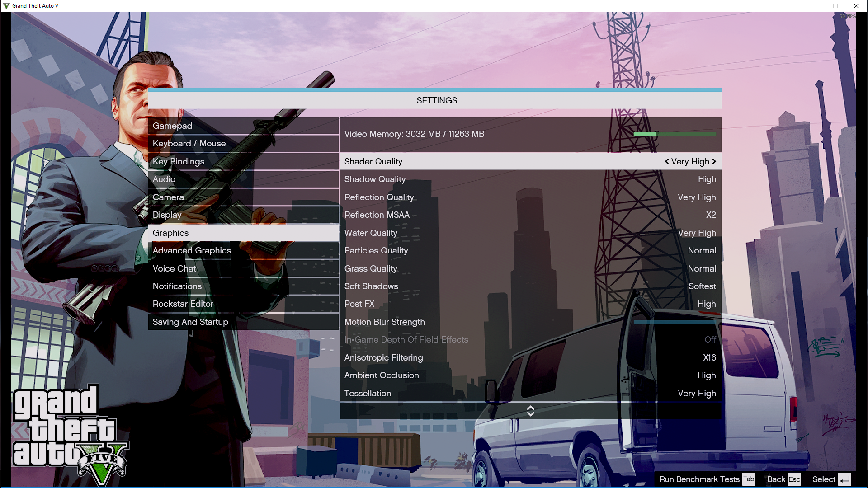The width and height of the screenshot is (868, 488).
Task: Select the Tessellation setting row
Action: point(530,394)
